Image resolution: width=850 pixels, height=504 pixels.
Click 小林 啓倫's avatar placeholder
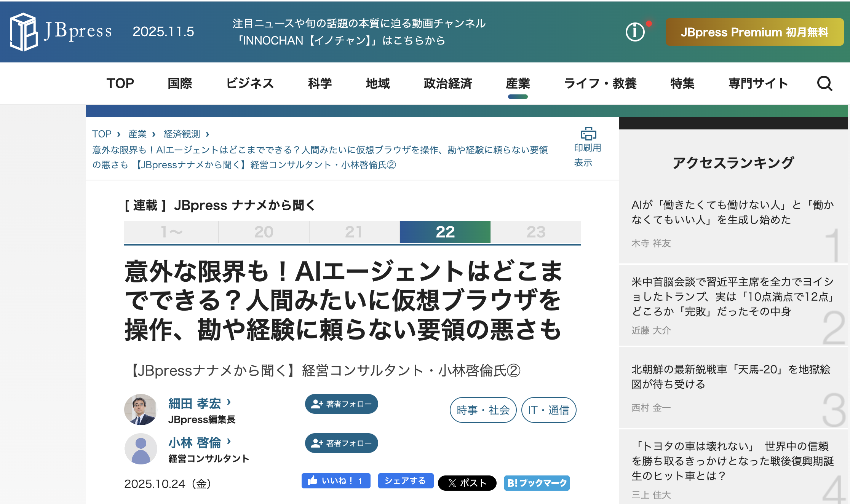[141, 449]
